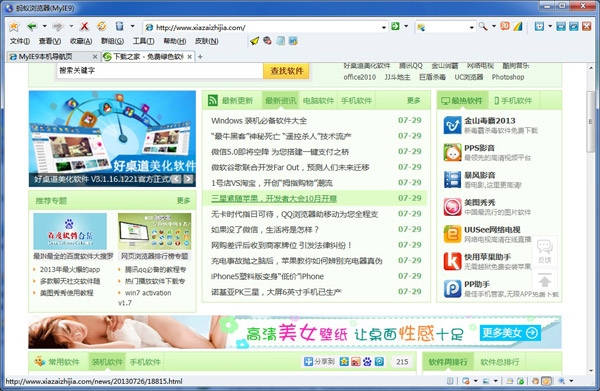Open a new tab with plus button
The width and height of the screenshot is (600, 391).
pos(200,57)
